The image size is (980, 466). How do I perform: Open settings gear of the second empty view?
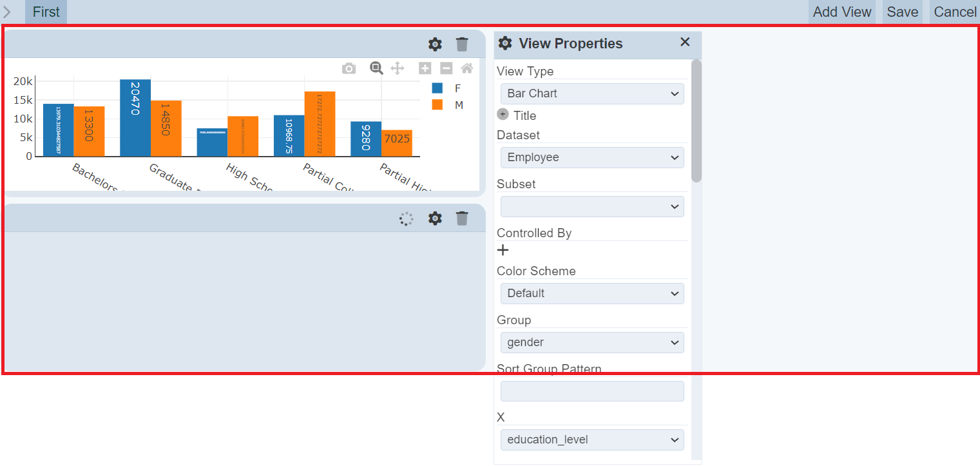coord(435,218)
